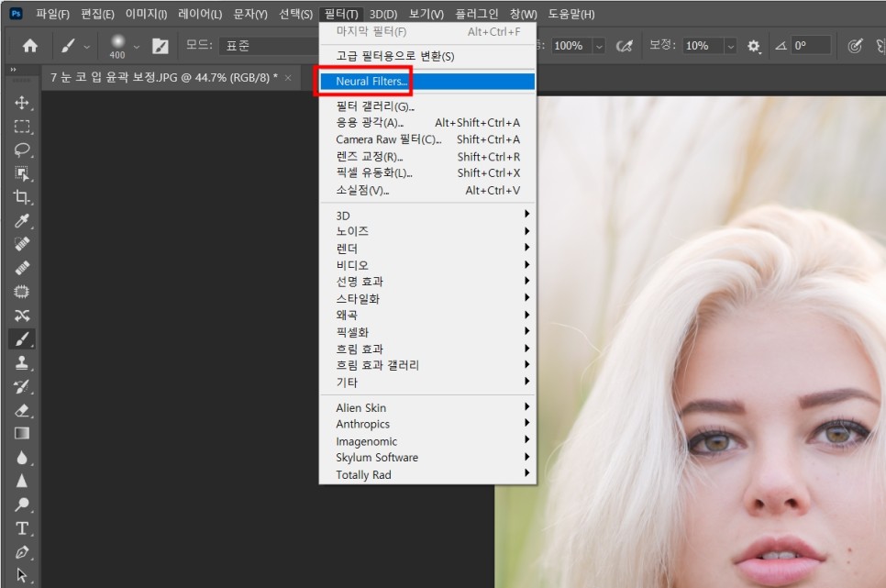The width and height of the screenshot is (886, 588).
Task: Expand the 왜곡 submenu
Action: pos(427,315)
